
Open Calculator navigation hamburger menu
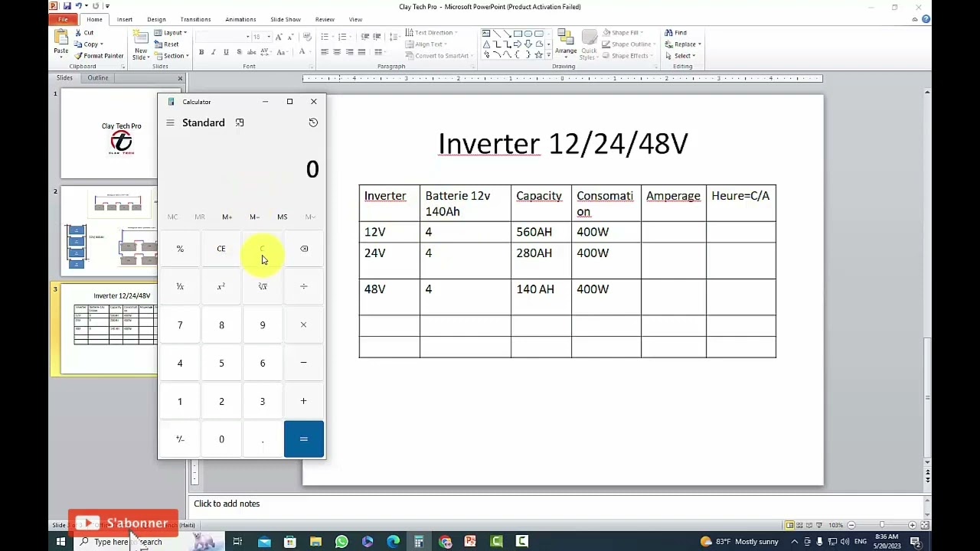170,122
